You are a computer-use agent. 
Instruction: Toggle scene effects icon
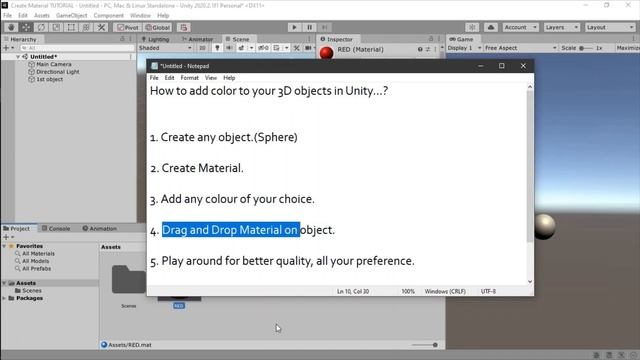242,48
